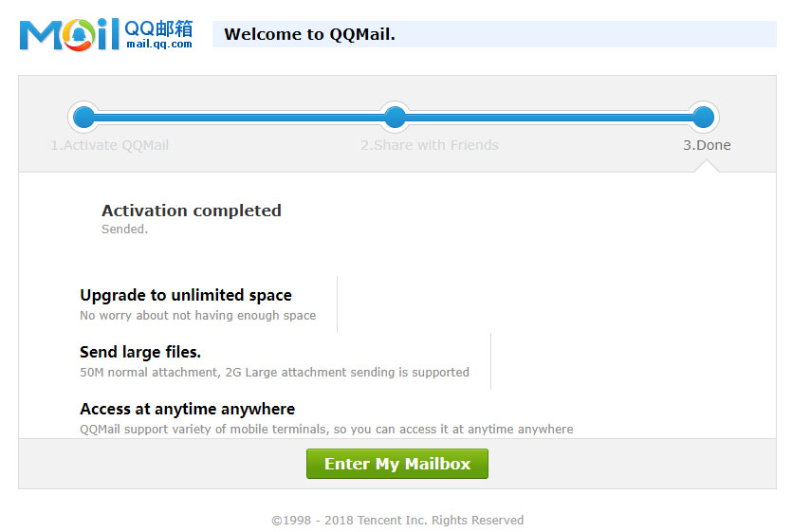
Task: Click Access at anytime anywhere heading
Action: click(187, 409)
